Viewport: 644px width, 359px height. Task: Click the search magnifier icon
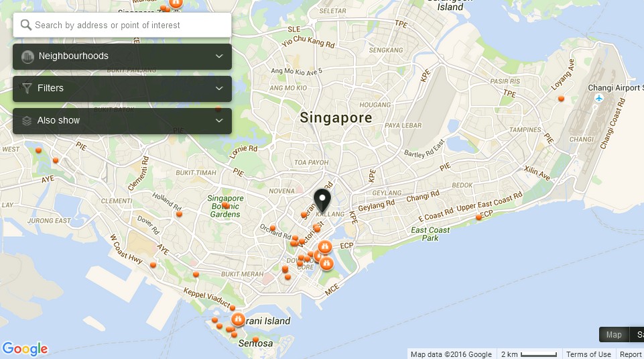coord(26,25)
